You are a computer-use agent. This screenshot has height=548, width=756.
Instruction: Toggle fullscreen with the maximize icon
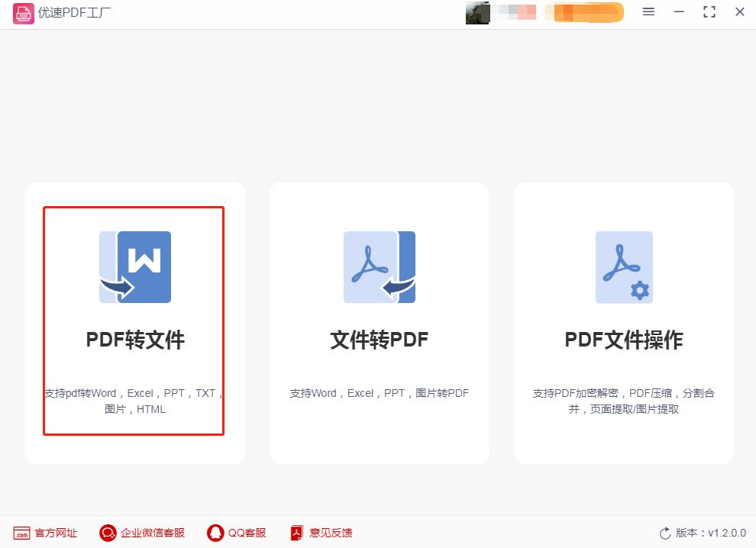click(709, 12)
